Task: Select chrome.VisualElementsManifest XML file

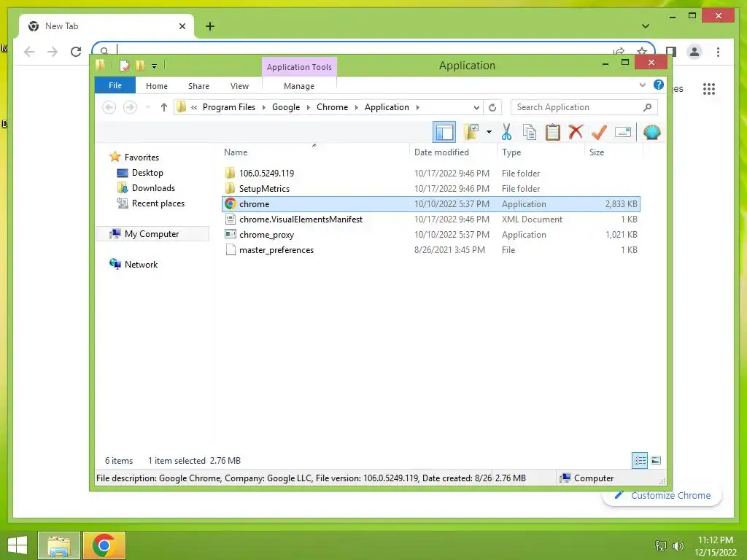Action: (430, 219)
